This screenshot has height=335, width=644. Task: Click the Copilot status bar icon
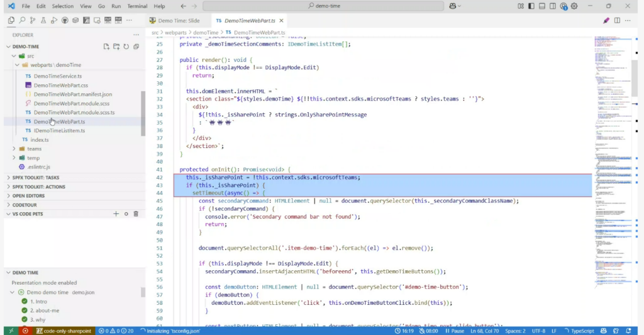[603, 331]
